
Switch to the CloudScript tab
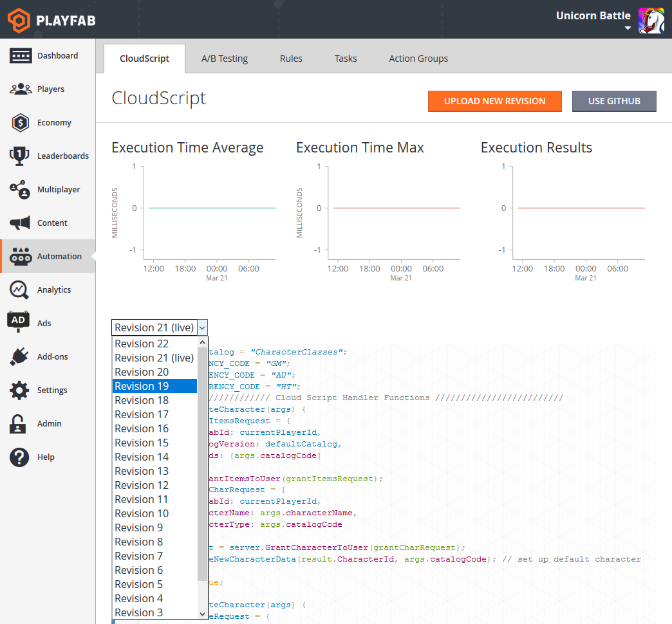(x=144, y=59)
